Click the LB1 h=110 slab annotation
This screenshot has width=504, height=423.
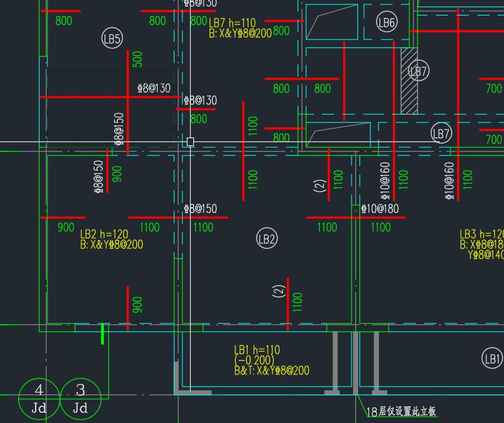257,350
